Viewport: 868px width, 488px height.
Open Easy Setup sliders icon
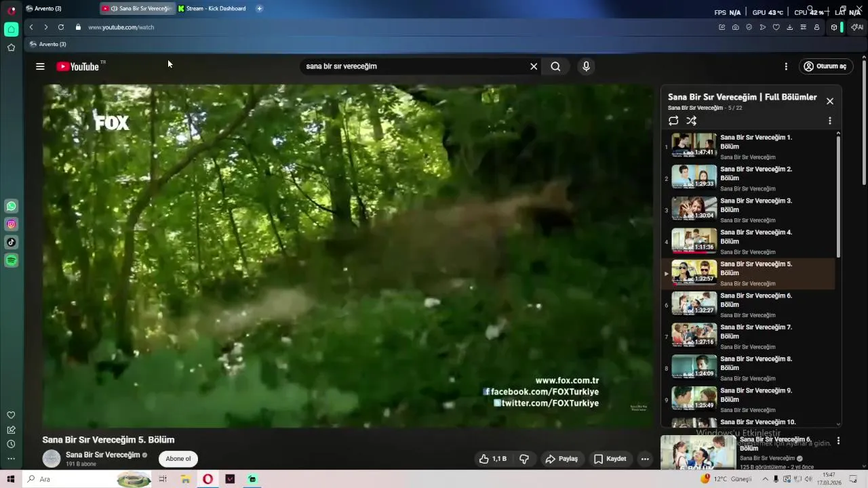pos(804,27)
